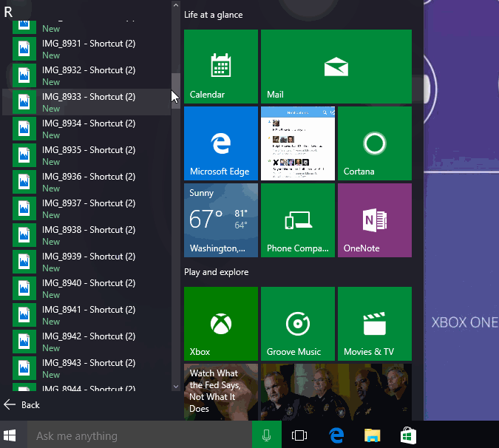
Task: Open the Twitter notifications live tile
Action: pyautogui.click(x=298, y=143)
